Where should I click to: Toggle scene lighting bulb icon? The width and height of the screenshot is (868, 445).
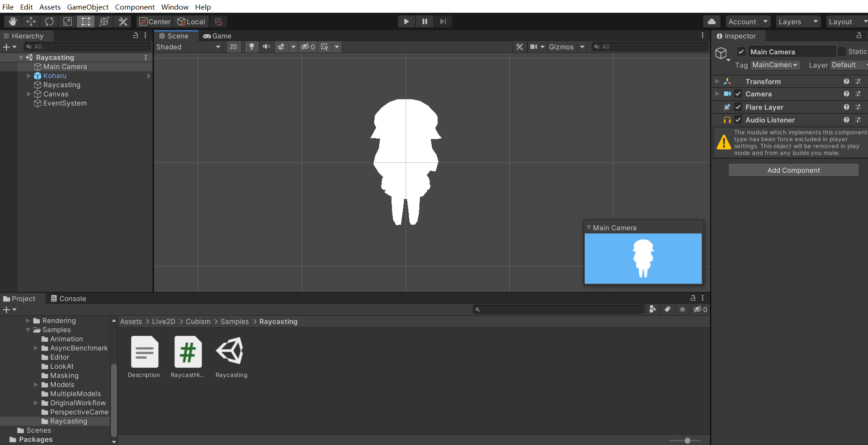tap(251, 47)
